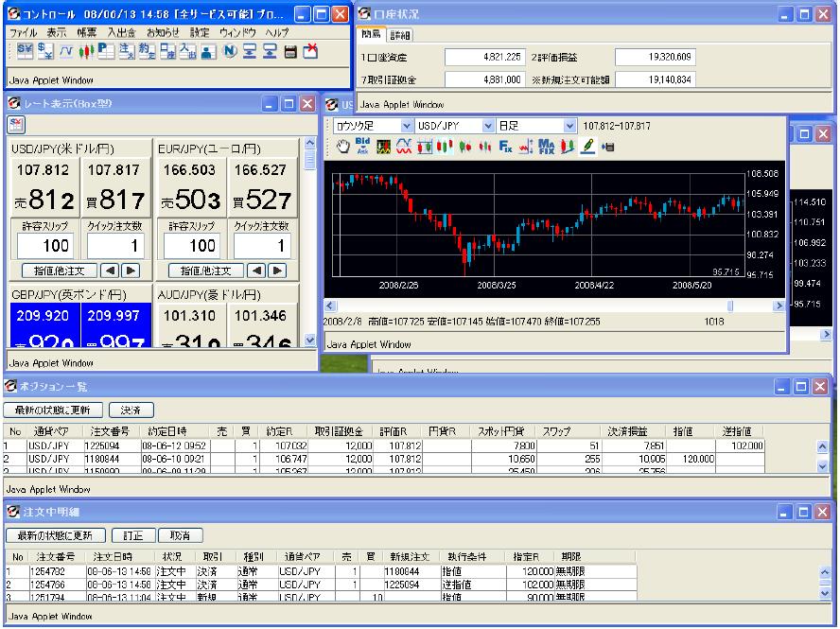Select the green pencil drawing tool
This screenshot has height=629, width=840.
pyautogui.click(x=587, y=147)
